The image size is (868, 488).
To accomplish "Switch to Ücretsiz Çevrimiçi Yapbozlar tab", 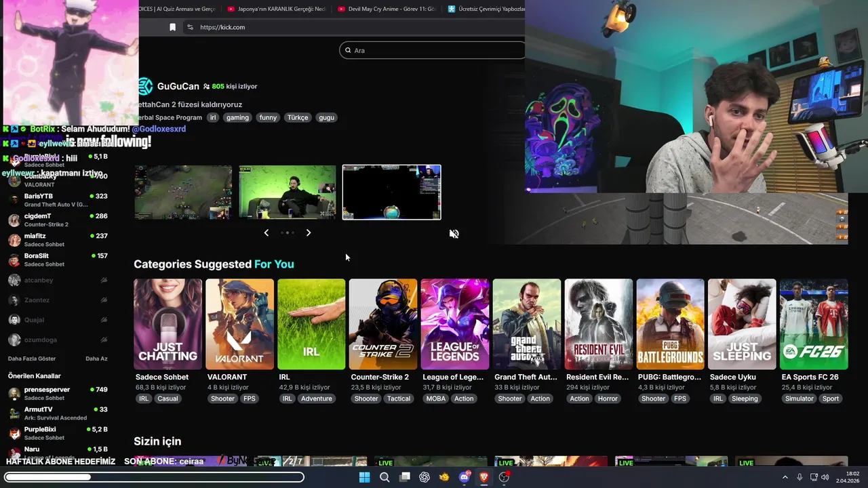I will coord(486,9).
